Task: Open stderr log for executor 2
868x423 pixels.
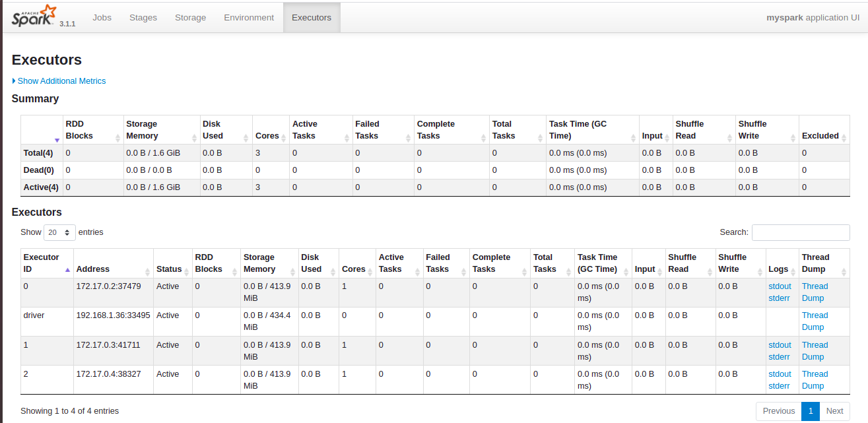Action: (779, 386)
